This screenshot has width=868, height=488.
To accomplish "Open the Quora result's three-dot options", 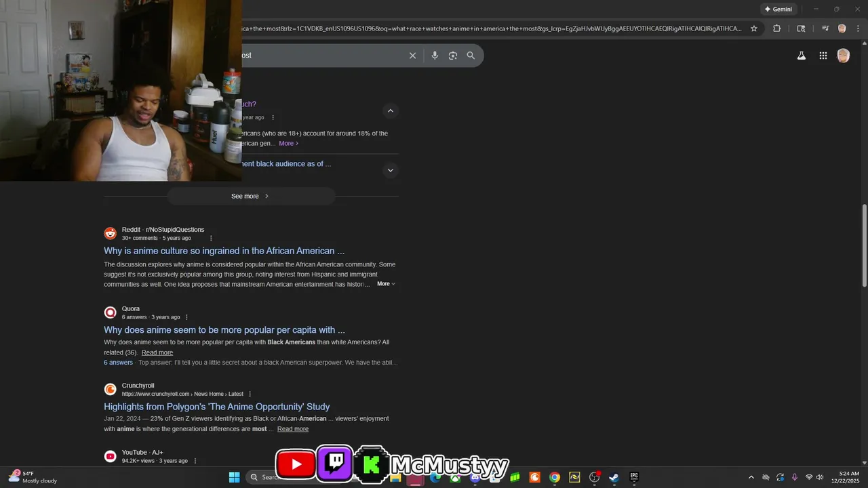I will coord(186,317).
